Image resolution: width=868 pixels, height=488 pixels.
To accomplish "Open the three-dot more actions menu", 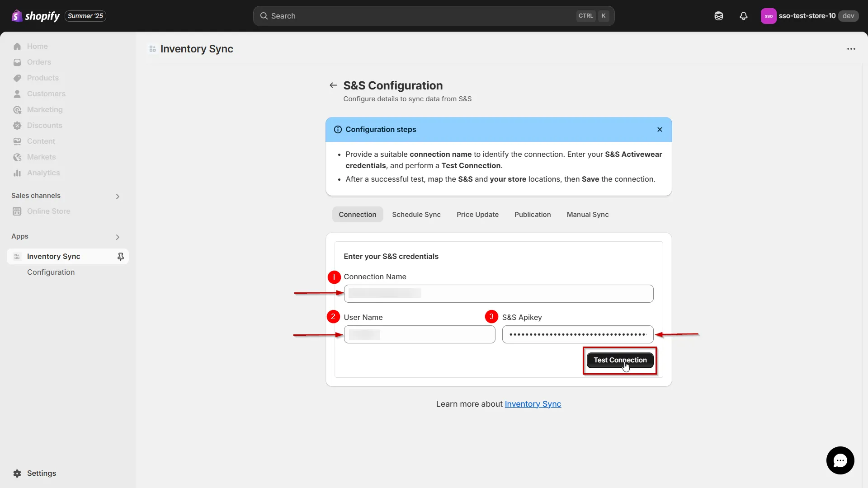I will tap(851, 49).
